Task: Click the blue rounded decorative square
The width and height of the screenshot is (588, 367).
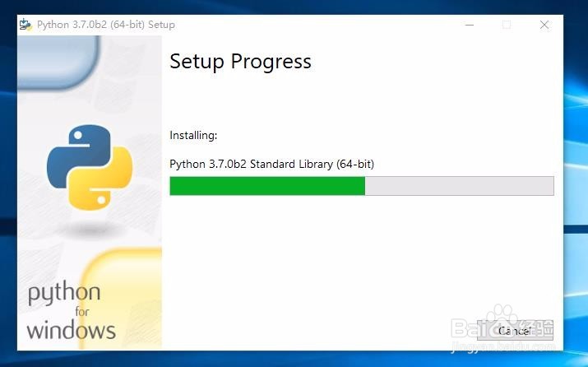Action: point(58,62)
